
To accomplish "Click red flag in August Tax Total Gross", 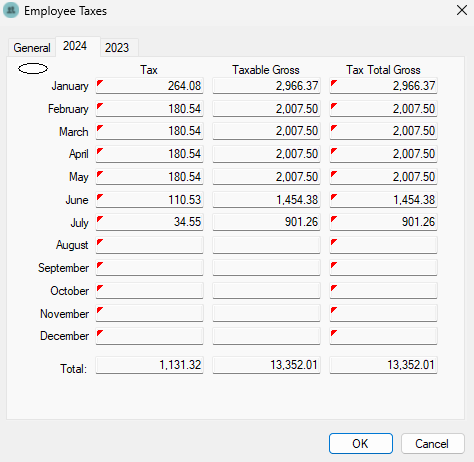I will point(334,242).
